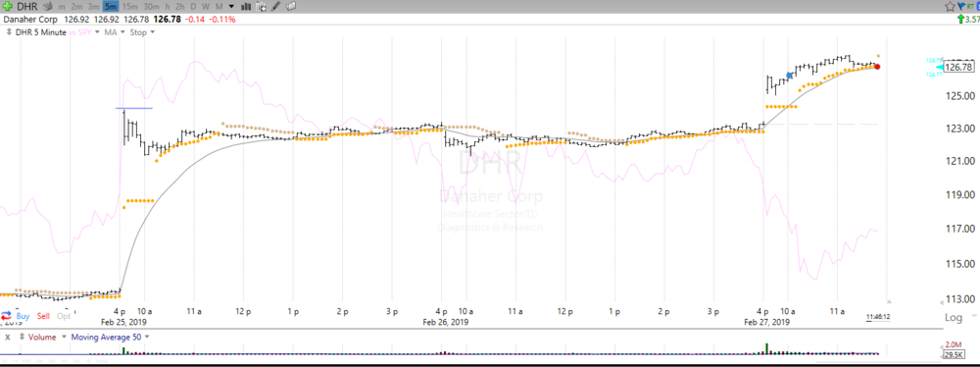Select the pencil drawing tool

275,7
